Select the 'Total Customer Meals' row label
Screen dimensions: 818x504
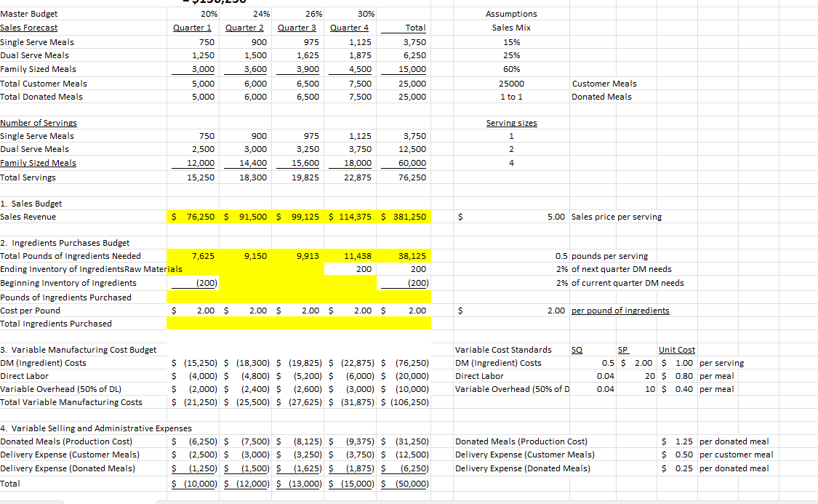44,84
